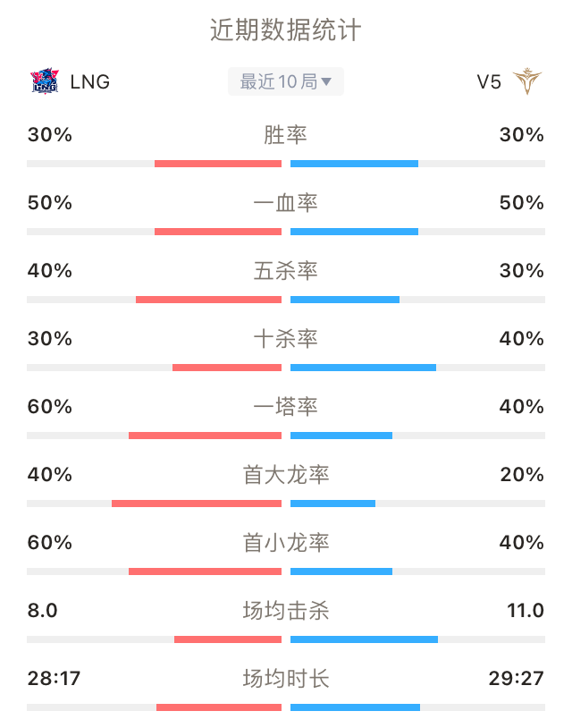Click LNG's red 首小龙率 bar

(x=205, y=571)
